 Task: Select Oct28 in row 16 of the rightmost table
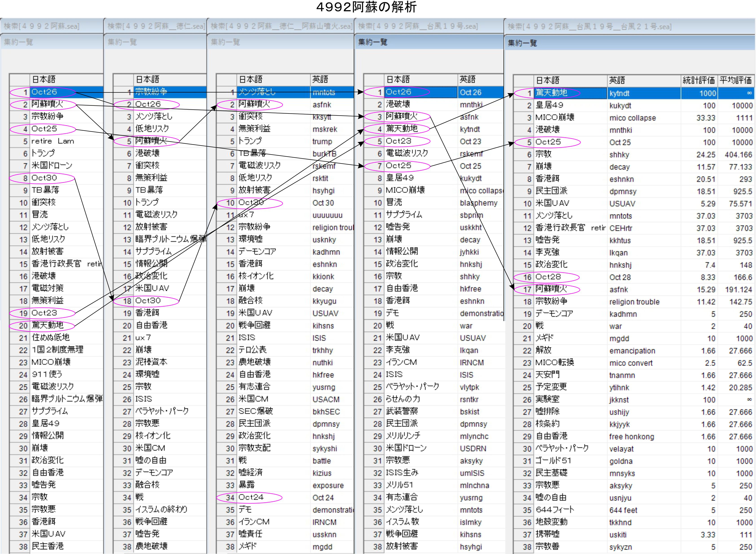548,277
